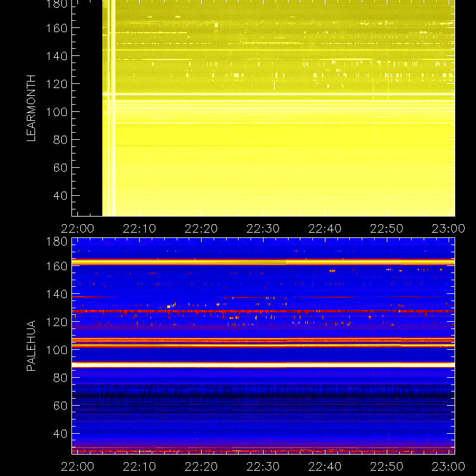Click the 22:00 time label under Palehua plot
The height and width of the screenshot is (476, 476).
tap(78, 466)
